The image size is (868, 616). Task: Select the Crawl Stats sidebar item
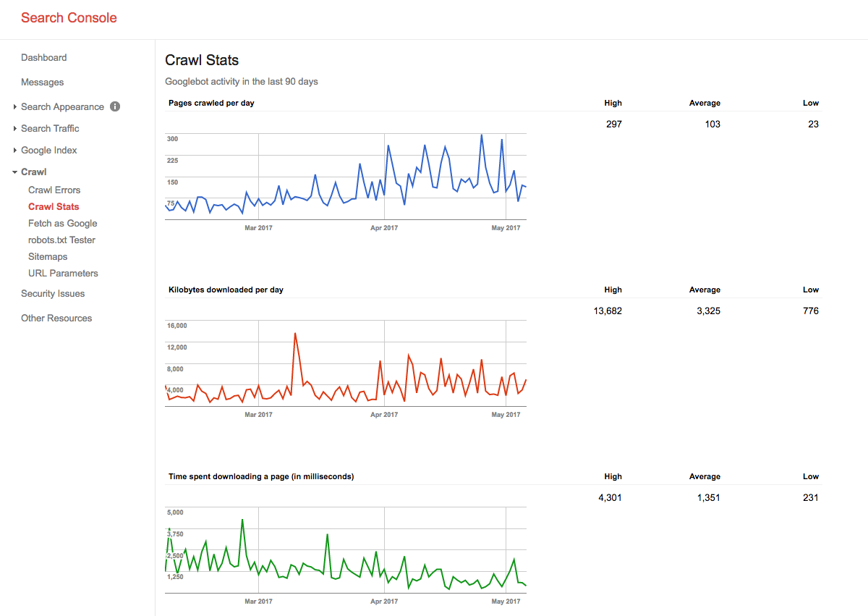[x=54, y=207]
